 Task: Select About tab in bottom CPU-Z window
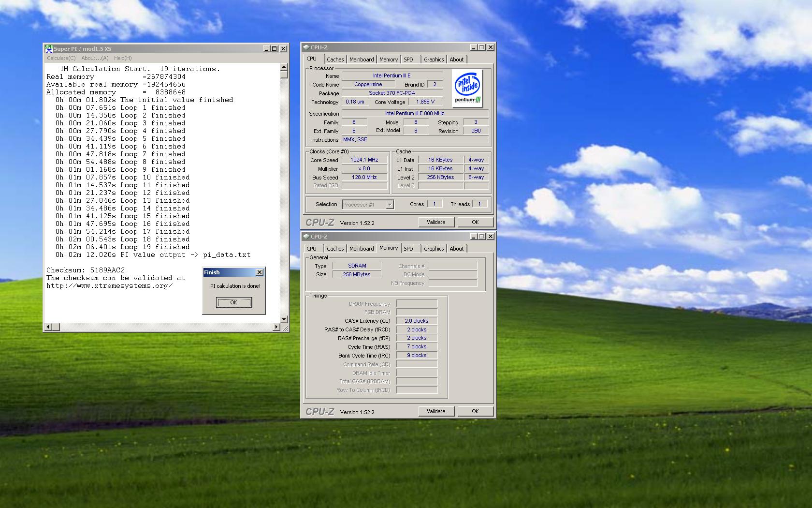[456, 249]
